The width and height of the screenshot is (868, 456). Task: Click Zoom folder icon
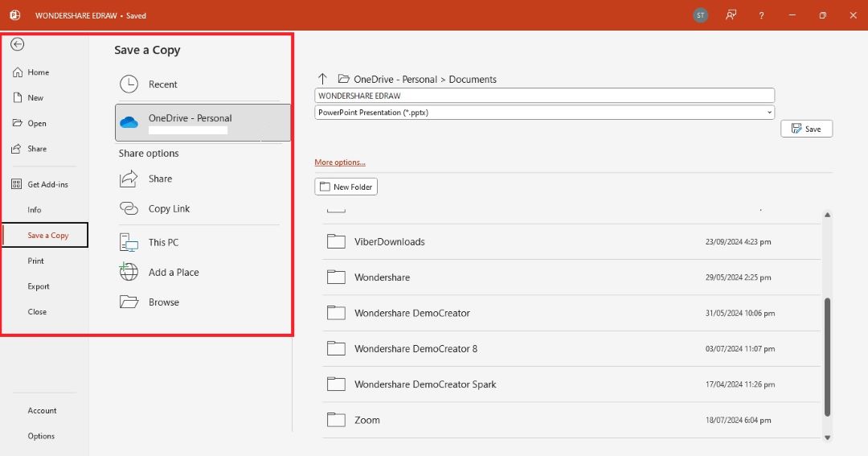point(336,420)
